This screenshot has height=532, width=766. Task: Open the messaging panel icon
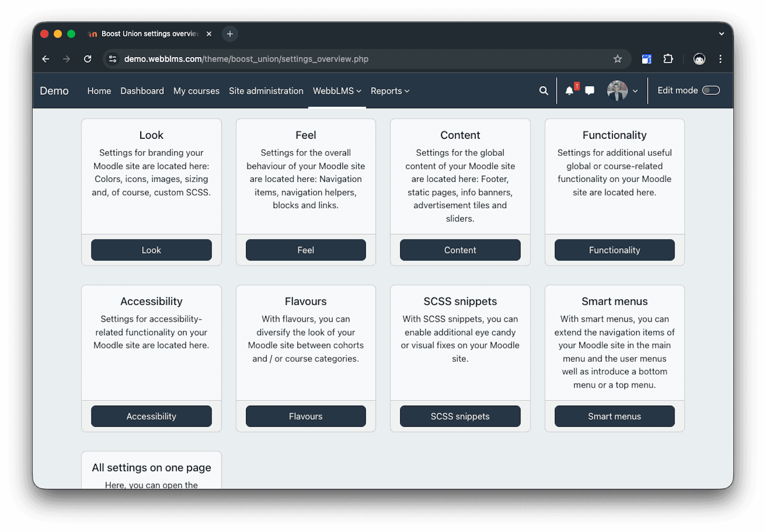[x=589, y=90]
